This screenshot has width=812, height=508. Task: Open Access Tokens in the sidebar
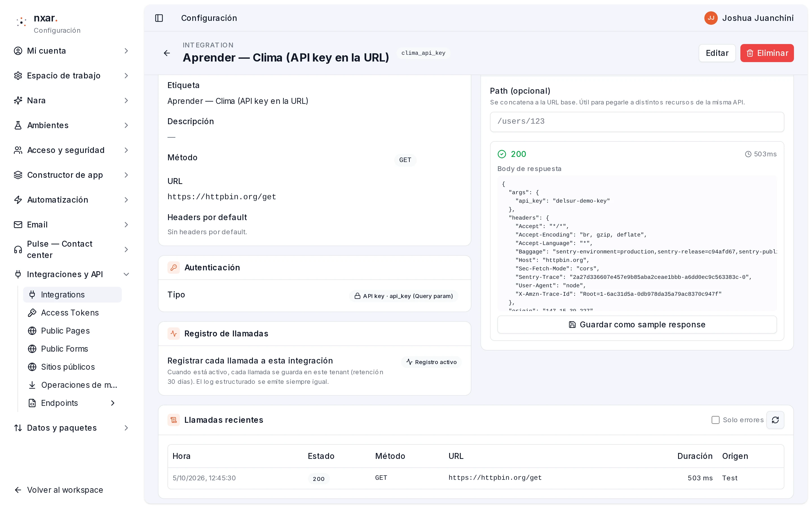pos(72,313)
